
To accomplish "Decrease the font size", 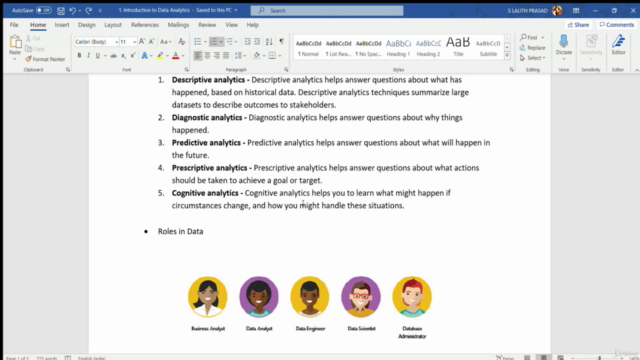I will tap(151, 42).
